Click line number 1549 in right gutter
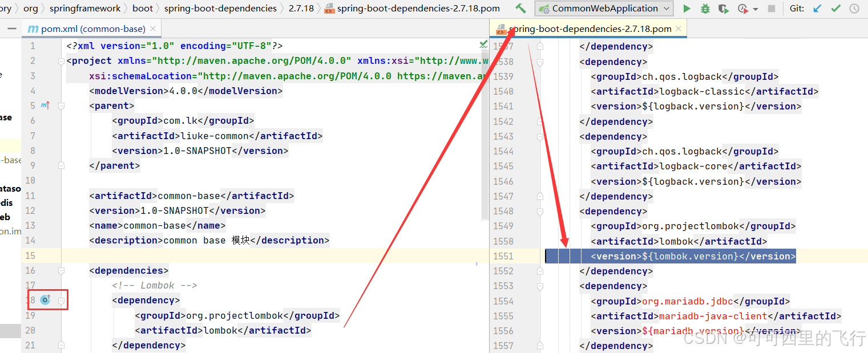Screen dimensions: 868x353 [503, 226]
